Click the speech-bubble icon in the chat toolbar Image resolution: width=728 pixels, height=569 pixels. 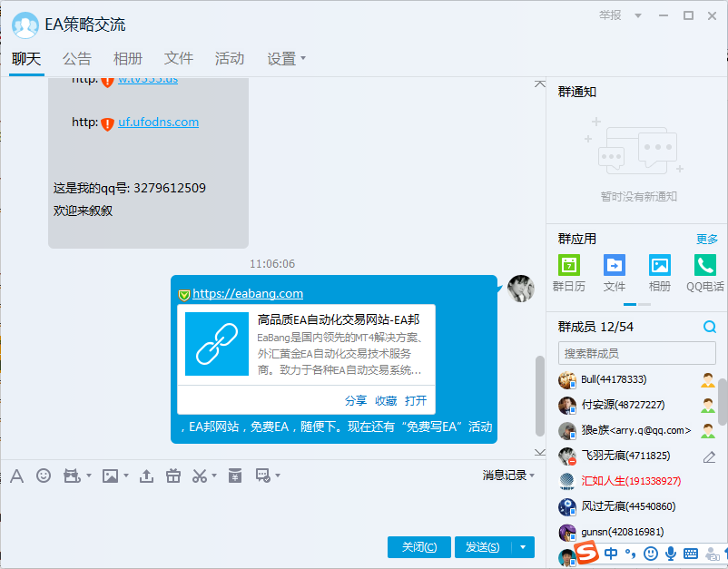coord(262,476)
